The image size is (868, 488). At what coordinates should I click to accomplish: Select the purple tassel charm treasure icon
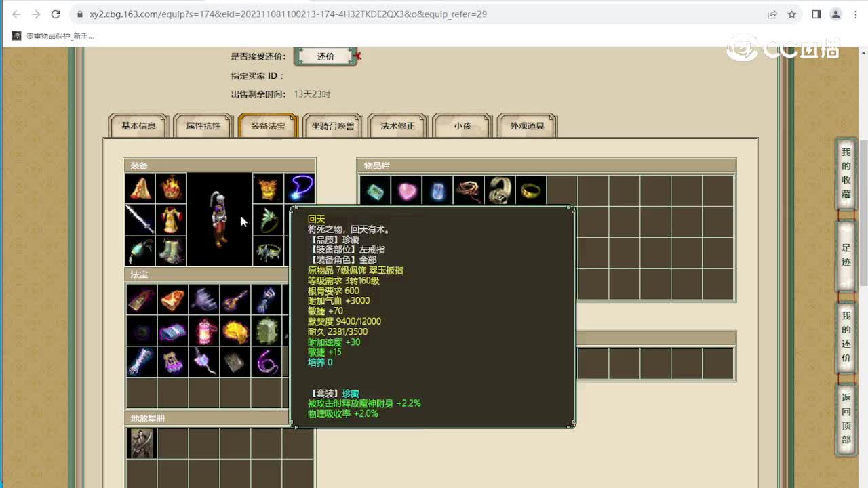pos(204,362)
